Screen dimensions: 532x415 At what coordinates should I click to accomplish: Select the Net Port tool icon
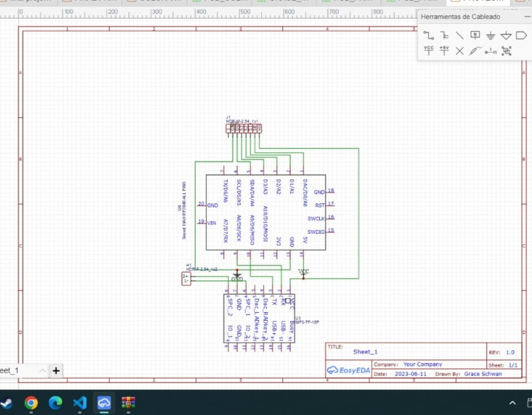[521, 36]
